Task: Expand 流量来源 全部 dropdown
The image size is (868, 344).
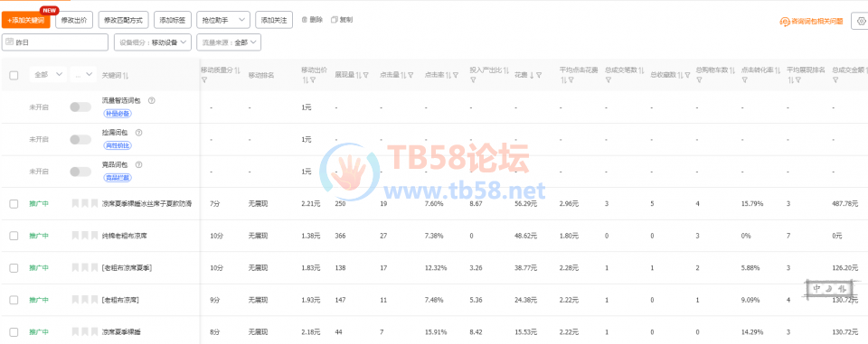Action: point(229,42)
